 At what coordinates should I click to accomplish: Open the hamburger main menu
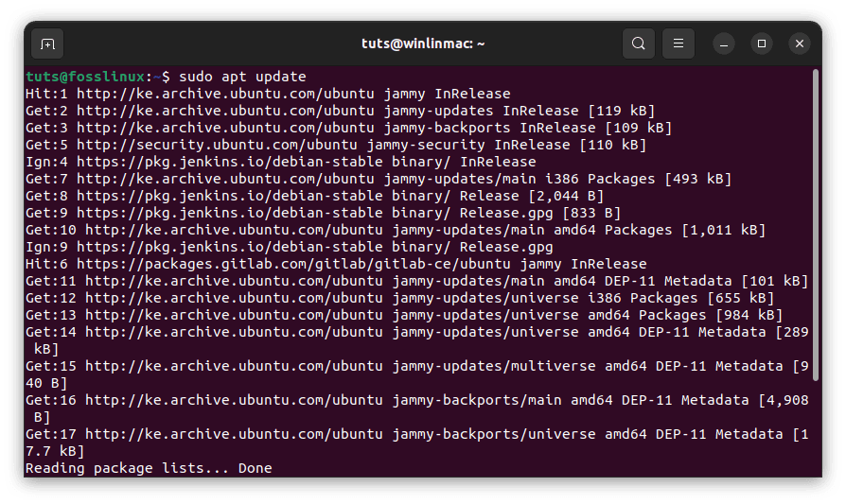pyautogui.click(x=679, y=43)
